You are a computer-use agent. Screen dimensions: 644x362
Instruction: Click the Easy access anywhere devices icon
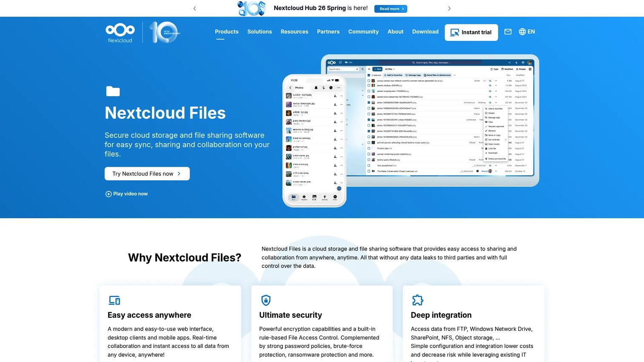click(x=114, y=300)
